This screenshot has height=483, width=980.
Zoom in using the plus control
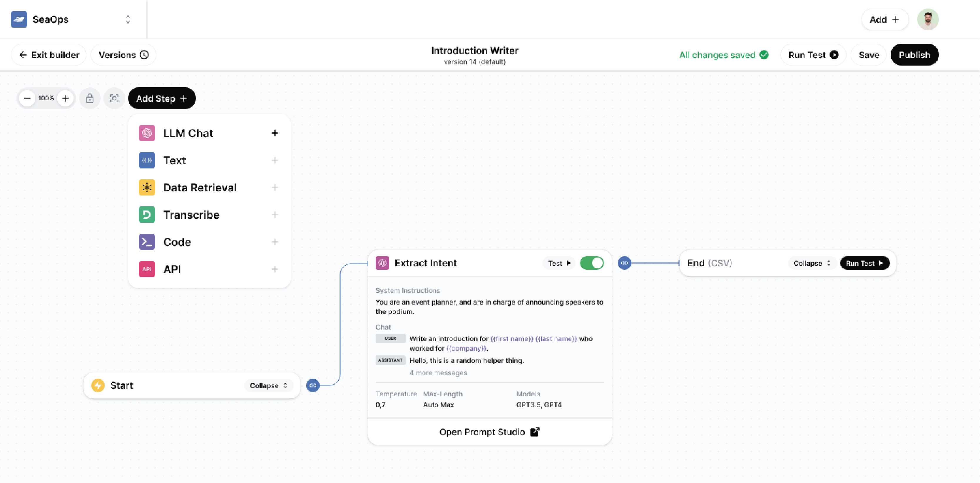[66, 98]
